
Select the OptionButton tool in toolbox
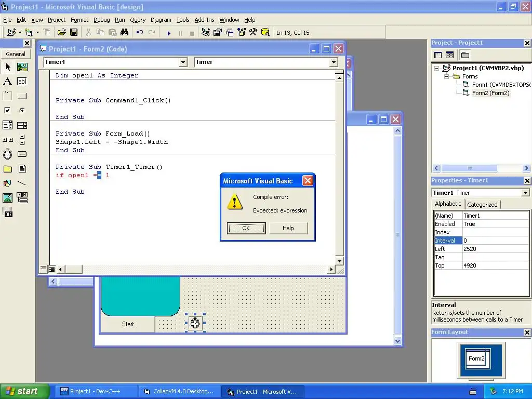point(22,111)
